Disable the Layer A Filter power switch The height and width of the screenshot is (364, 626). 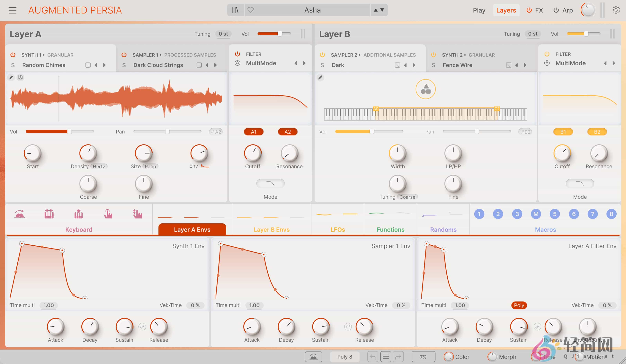(x=237, y=54)
